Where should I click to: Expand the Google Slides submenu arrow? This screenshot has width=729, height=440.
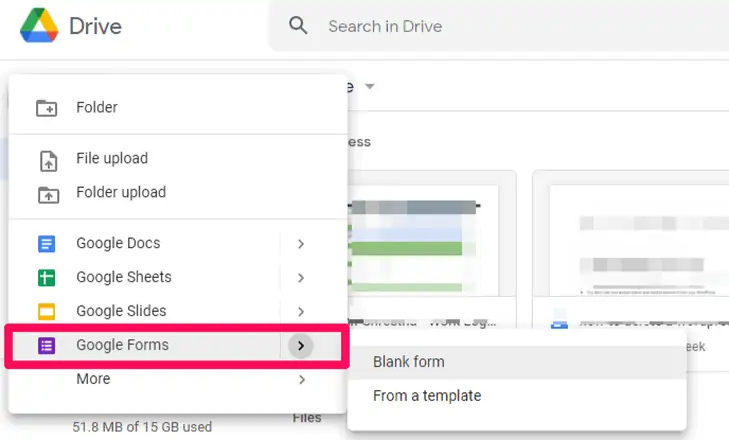tap(301, 312)
